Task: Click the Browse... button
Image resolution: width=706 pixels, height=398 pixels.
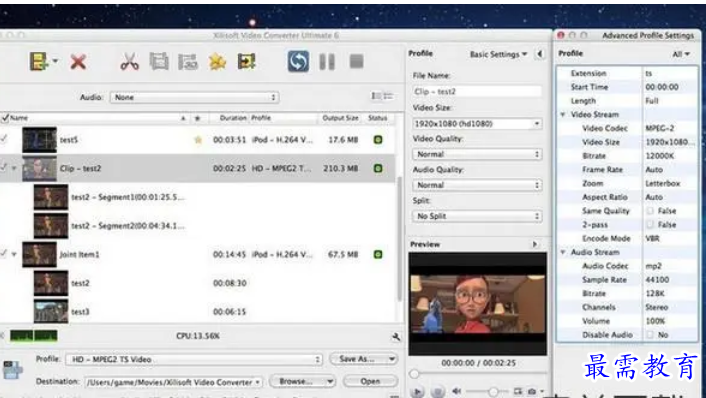Action: click(x=302, y=381)
